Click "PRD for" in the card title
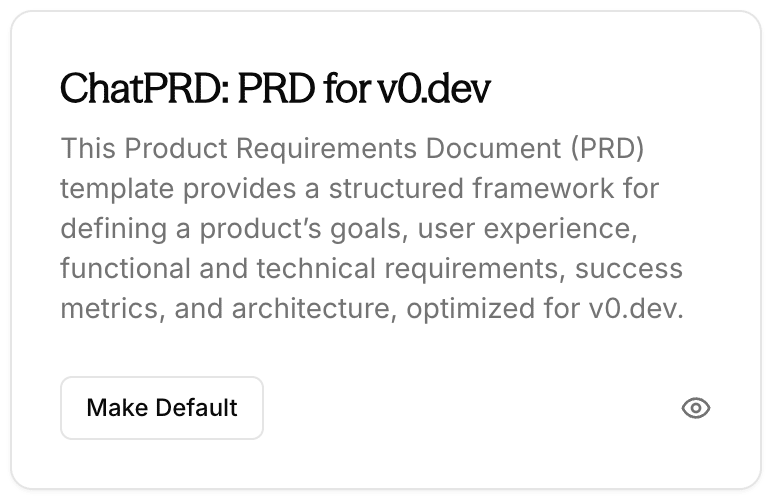 pos(304,88)
